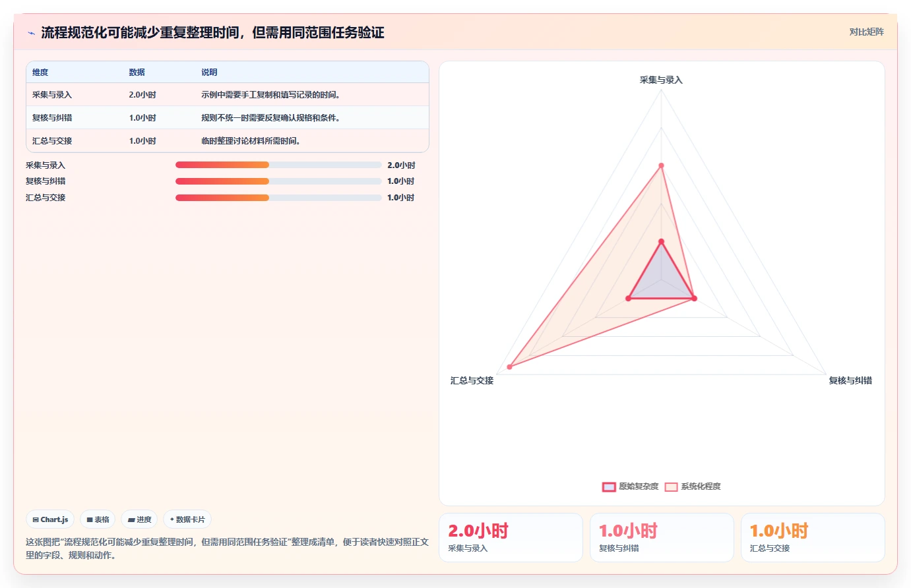Click the 进度 tag chip
Viewport: 911px width, 588px height.
pos(139,519)
